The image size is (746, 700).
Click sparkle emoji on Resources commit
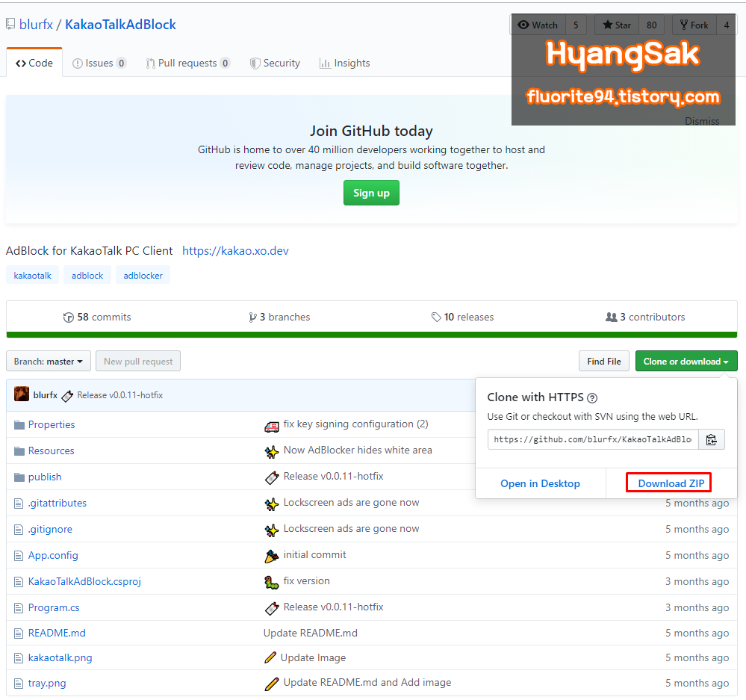pyautogui.click(x=272, y=451)
